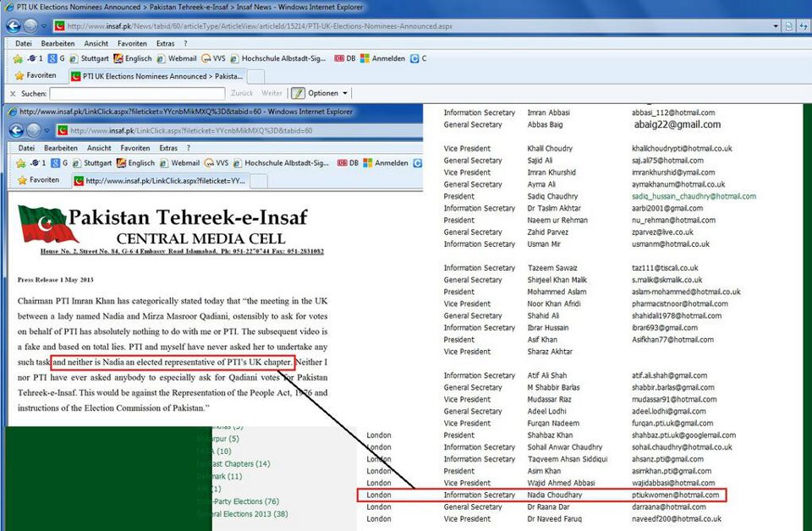Click Englisch bookmark icon in LinkClick window

coord(121,163)
